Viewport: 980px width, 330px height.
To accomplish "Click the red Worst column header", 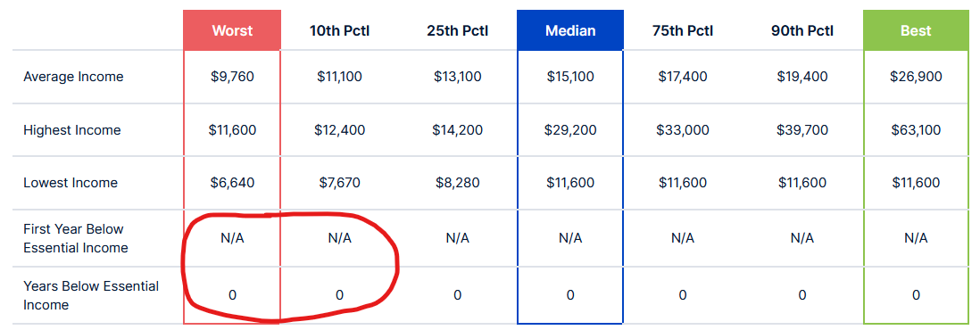I will coord(232,30).
